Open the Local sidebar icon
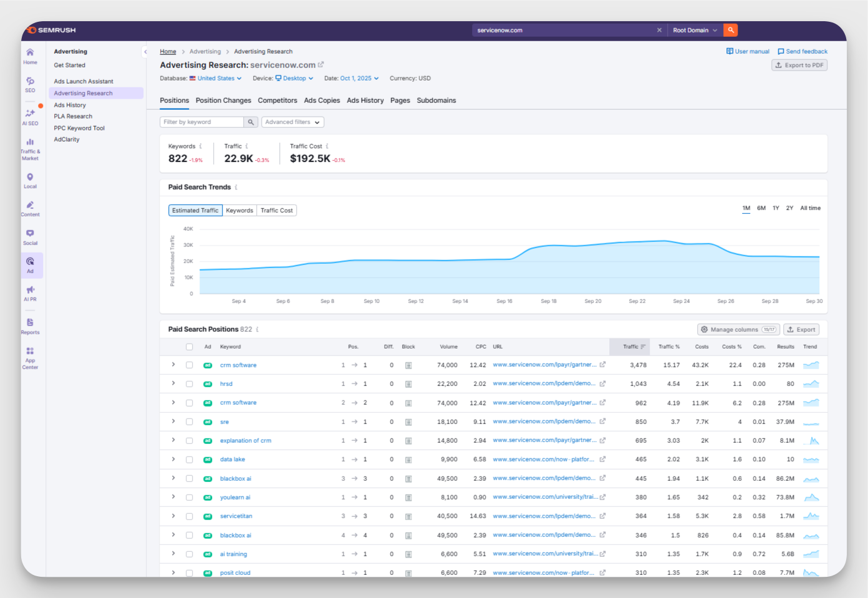Viewport: 868px width, 598px height. click(x=30, y=181)
